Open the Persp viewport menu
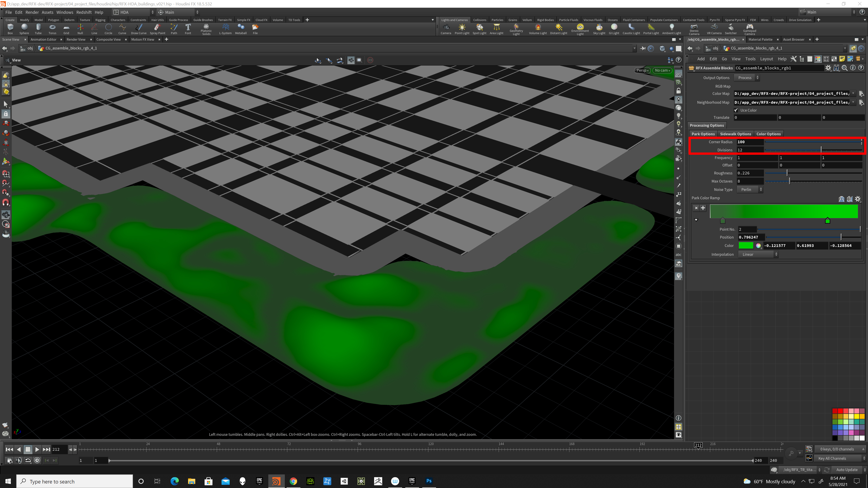The height and width of the screenshot is (488, 868). 642,70
